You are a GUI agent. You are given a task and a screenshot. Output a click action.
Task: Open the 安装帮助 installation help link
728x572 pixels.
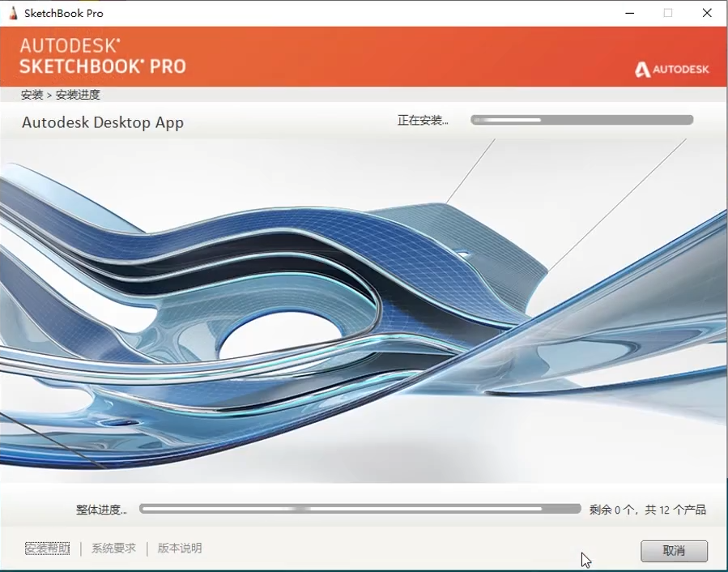pyautogui.click(x=47, y=549)
